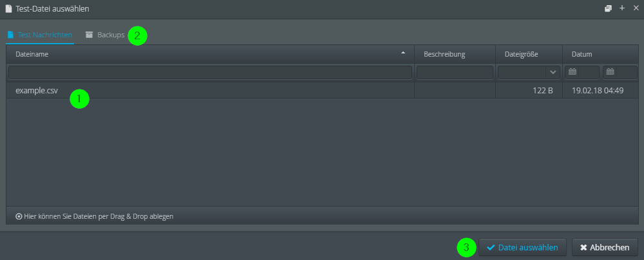Toggle sort arrow on Dateiname column
This screenshot has width=644, height=260.
[403, 53]
